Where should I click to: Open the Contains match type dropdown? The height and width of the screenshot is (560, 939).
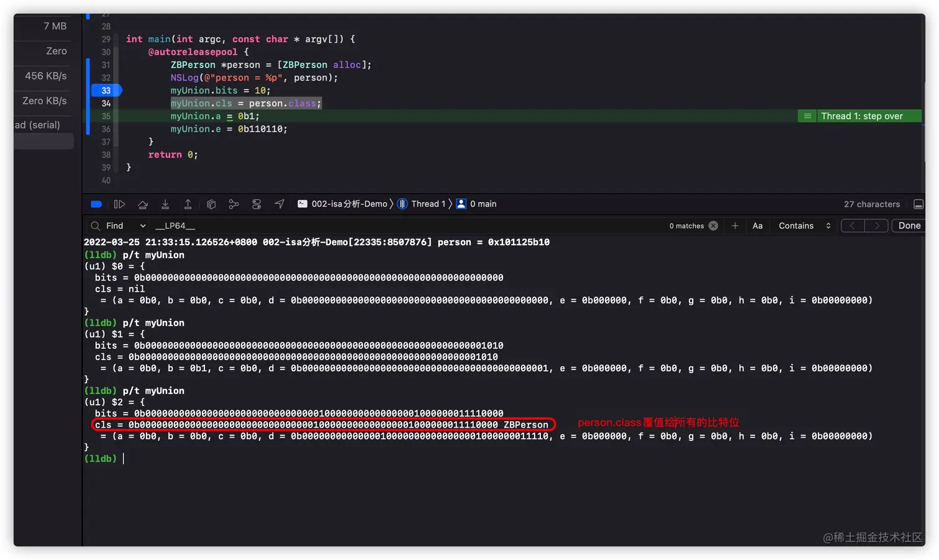[x=805, y=226]
